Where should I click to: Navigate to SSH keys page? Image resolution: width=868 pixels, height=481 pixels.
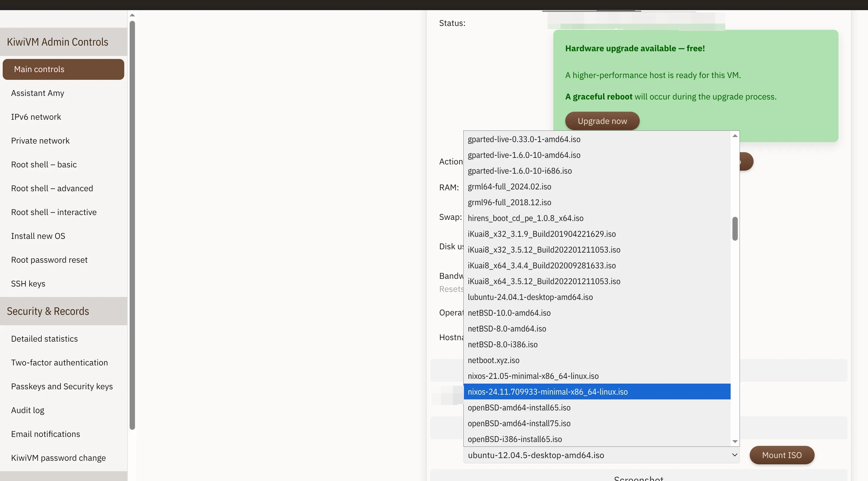(x=28, y=284)
